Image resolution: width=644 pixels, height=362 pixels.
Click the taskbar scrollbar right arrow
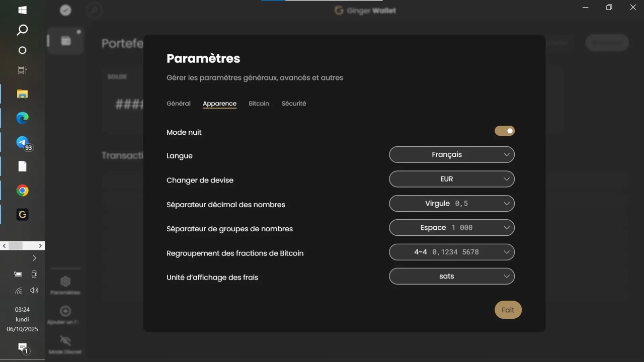(x=41, y=246)
